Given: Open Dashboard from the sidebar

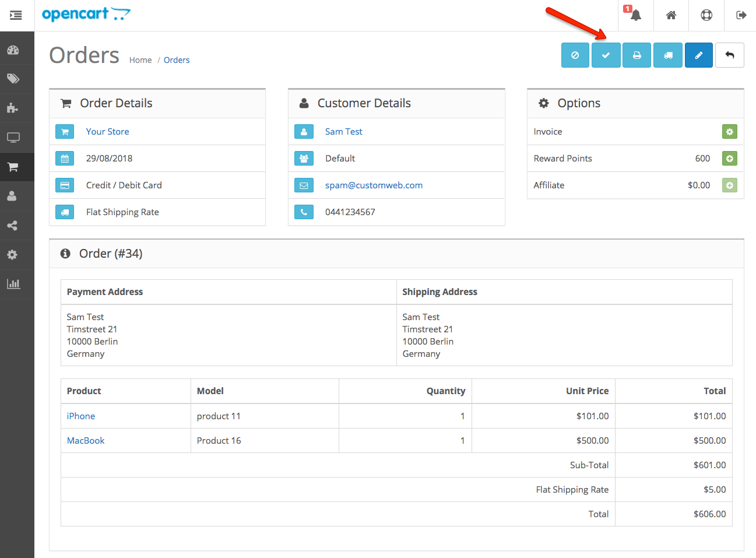Looking at the screenshot, I should 13,50.
